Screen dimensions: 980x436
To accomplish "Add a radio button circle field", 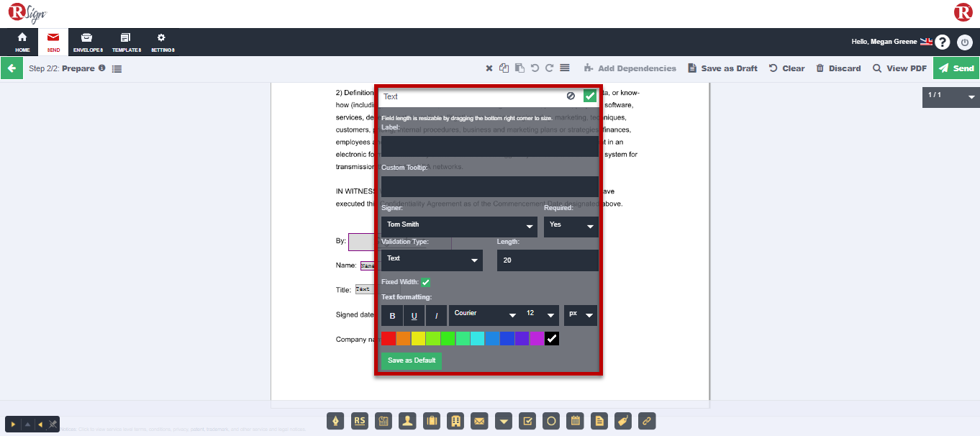I will tap(551, 421).
